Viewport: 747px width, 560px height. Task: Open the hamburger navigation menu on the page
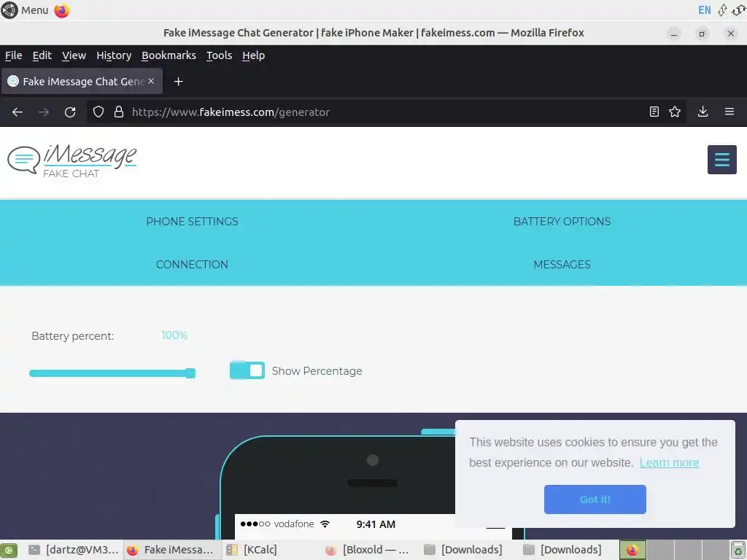[x=721, y=160]
